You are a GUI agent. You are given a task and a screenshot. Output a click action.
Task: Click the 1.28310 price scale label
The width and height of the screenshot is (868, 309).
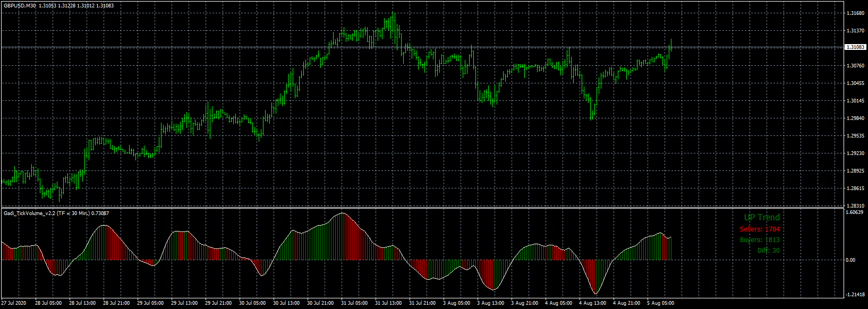tap(855, 205)
